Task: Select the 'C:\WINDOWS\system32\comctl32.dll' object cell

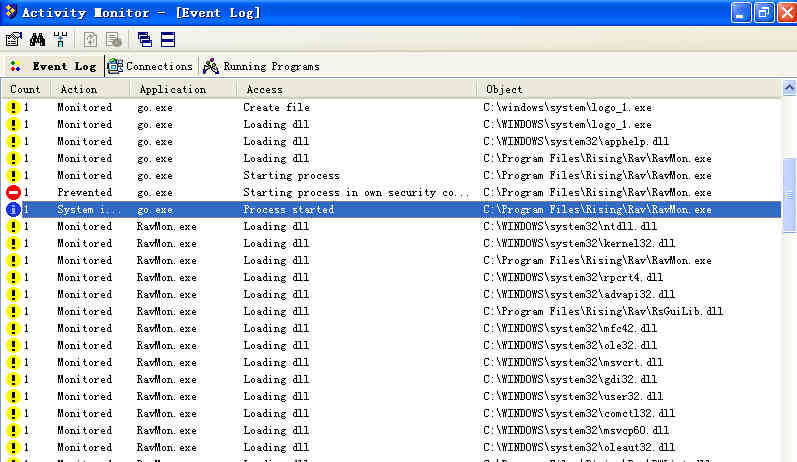Action: (579, 414)
